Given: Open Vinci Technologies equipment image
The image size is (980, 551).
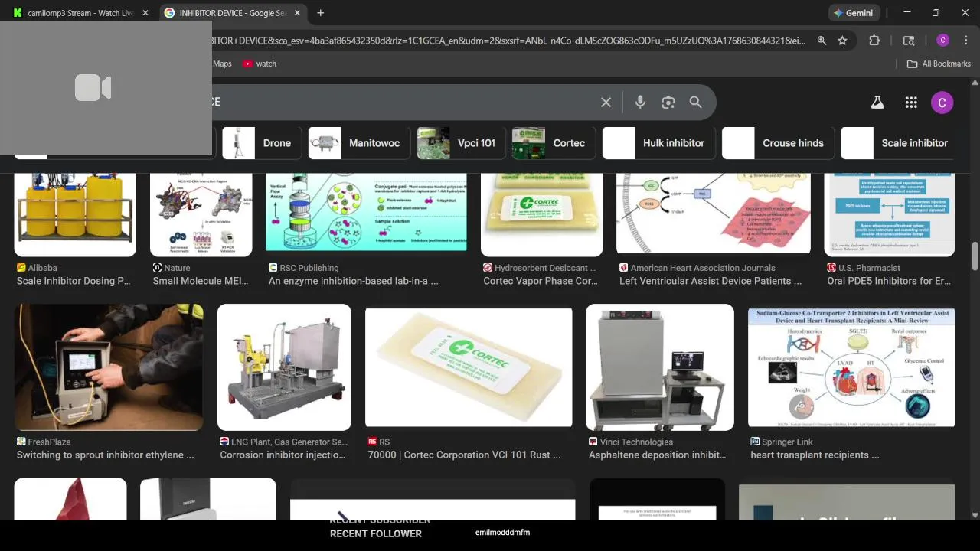Looking at the screenshot, I should point(660,367).
